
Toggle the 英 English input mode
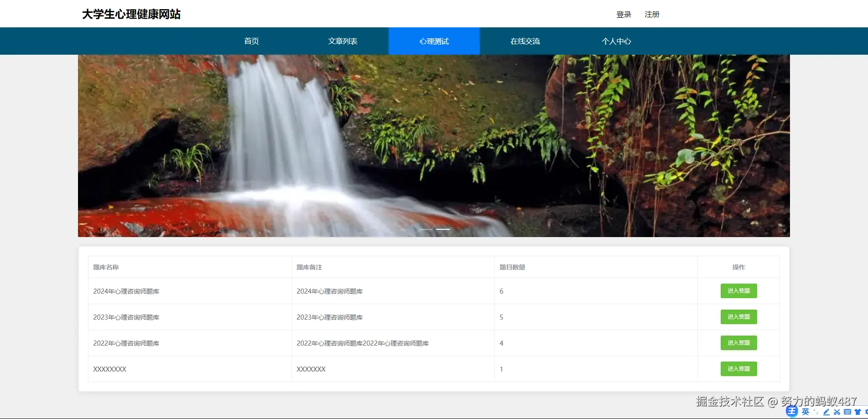(x=806, y=412)
